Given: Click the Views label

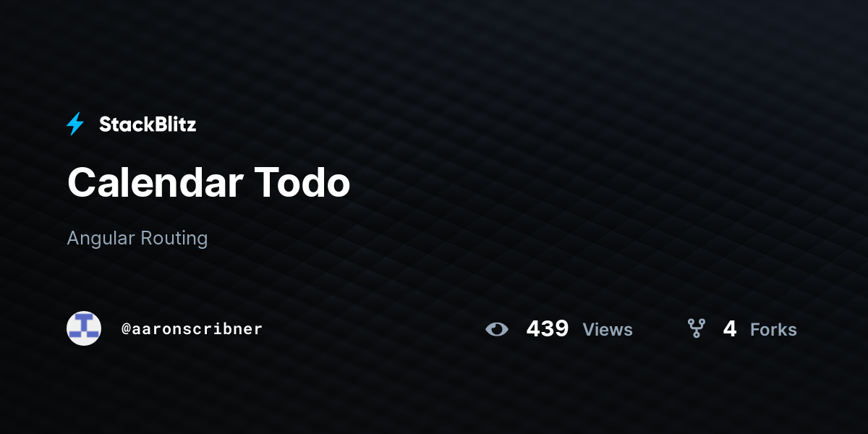Looking at the screenshot, I should pos(608,330).
